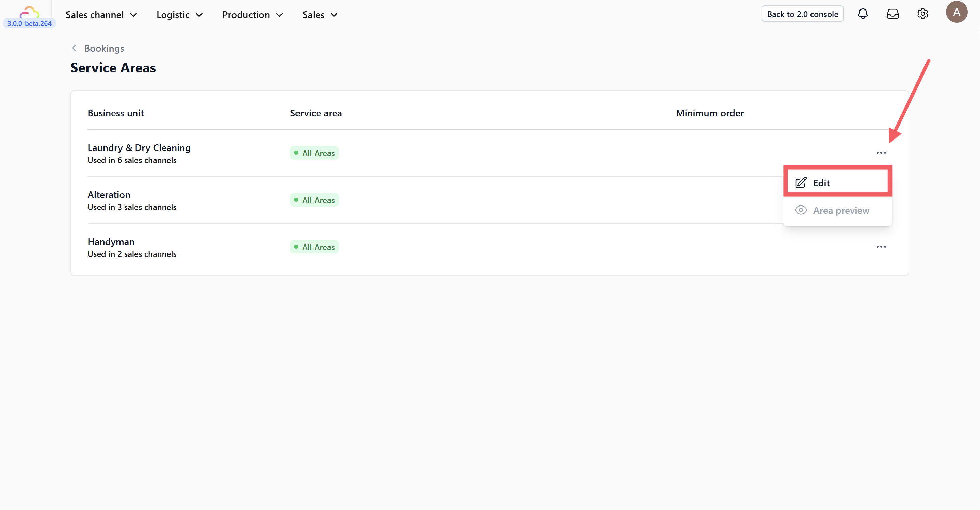Screen dimensions: 980x510
Task: Click the Area preview eye icon
Action: pyautogui.click(x=800, y=210)
